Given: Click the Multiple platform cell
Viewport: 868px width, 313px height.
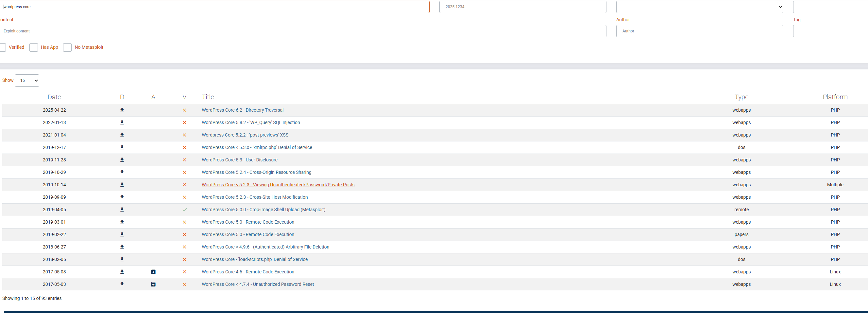Looking at the screenshot, I should point(835,185).
